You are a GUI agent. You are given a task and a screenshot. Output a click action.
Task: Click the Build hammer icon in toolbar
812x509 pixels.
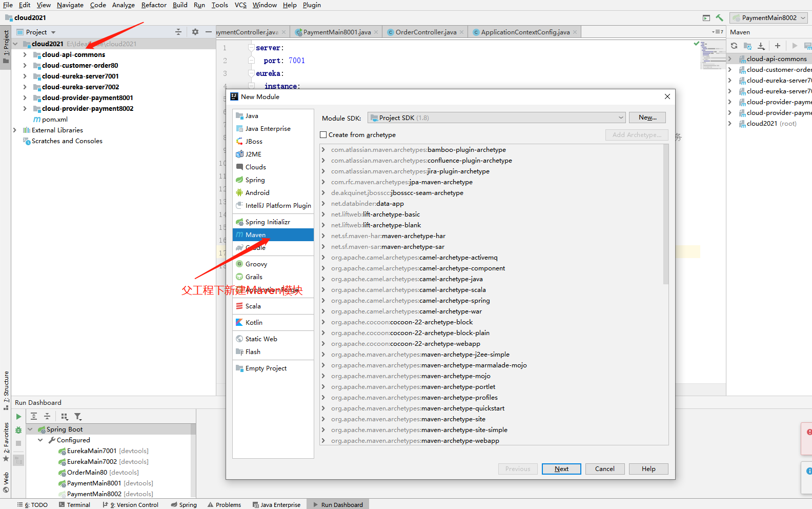pyautogui.click(x=720, y=18)
